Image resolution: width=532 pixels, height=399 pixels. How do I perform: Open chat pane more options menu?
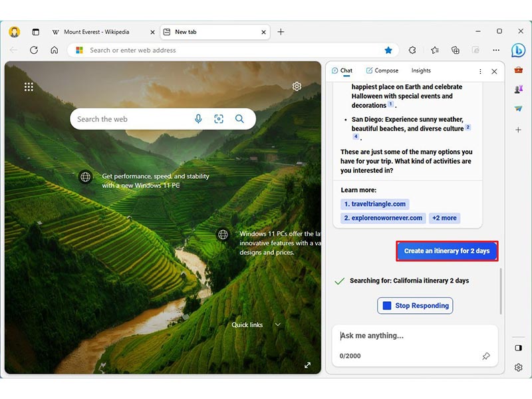480,71
